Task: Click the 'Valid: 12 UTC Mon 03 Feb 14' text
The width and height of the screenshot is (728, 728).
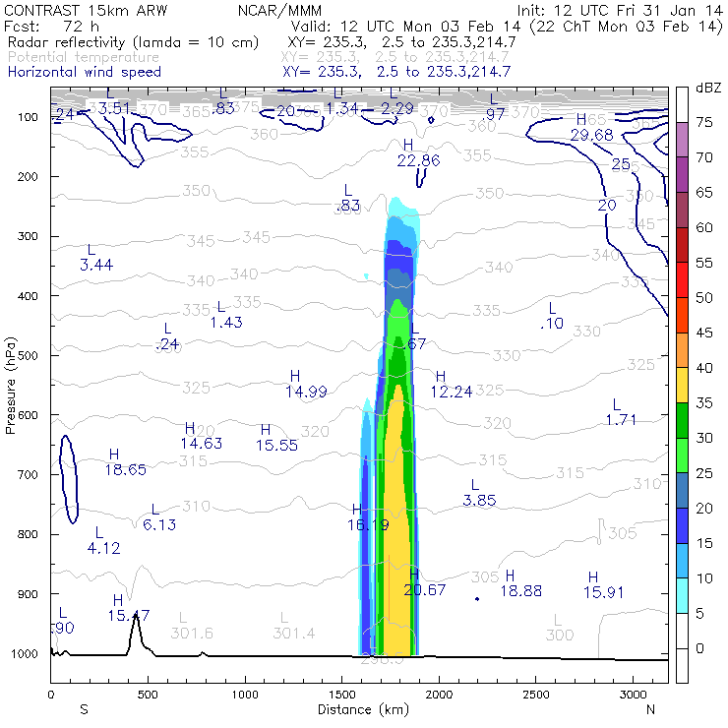Action: (x=407, y=26)
